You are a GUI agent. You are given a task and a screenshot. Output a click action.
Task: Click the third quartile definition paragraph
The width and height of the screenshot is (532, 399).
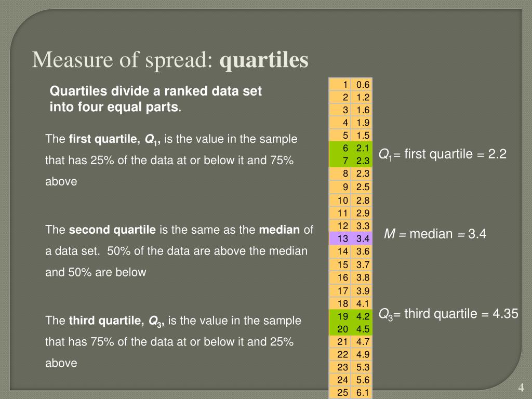173,341
